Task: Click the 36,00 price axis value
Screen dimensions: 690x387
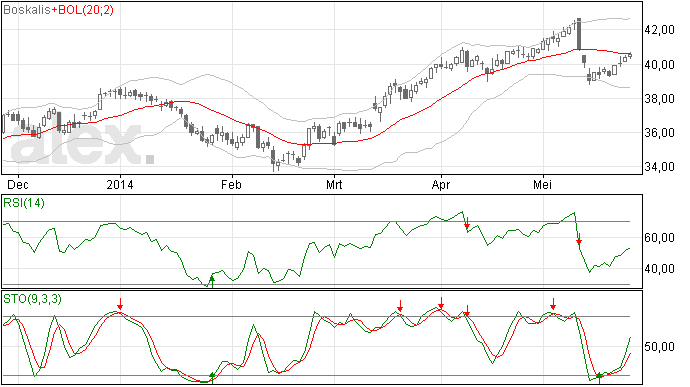Action: point(659,133)
